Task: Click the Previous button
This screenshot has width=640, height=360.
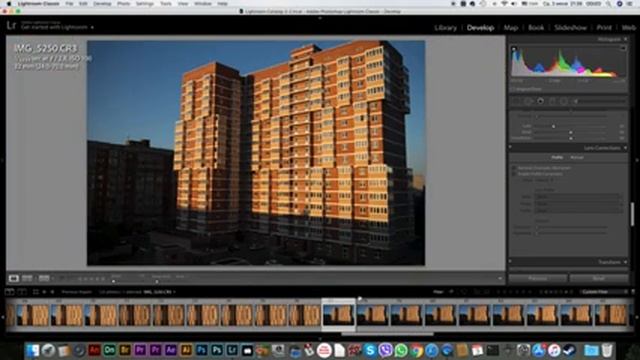Action: 538,278
